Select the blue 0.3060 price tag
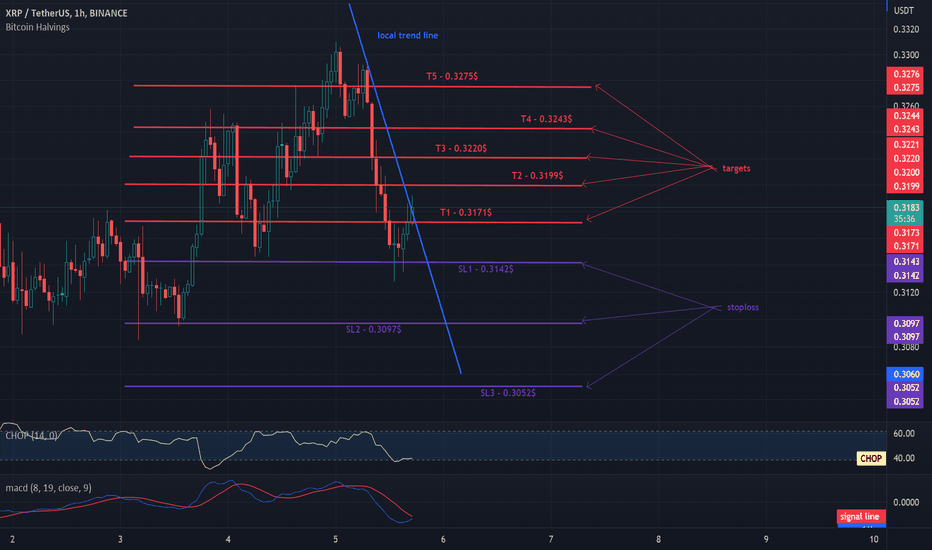The width and height of the screenshot is (932, 550). 905,374
